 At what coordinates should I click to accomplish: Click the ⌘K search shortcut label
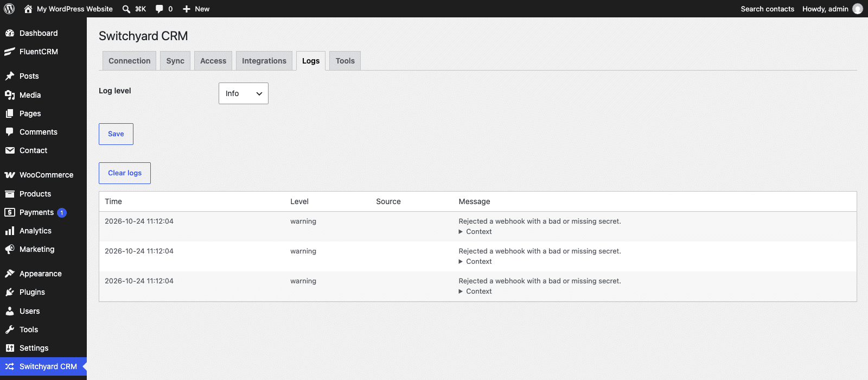click(x=141, y=9)
